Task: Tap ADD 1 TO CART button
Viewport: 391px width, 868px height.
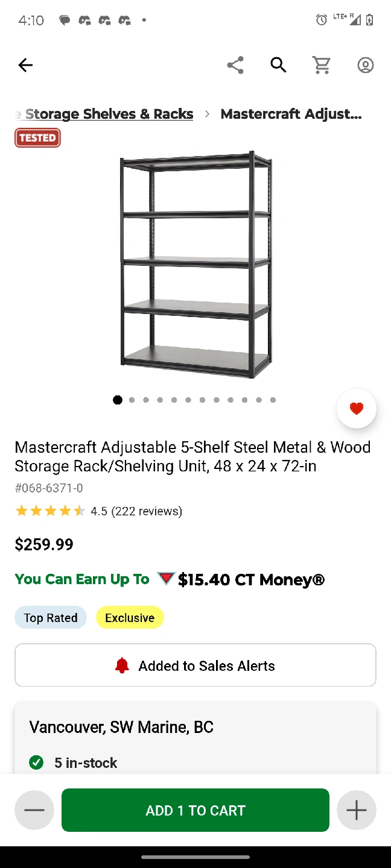Action: point(195,810)
